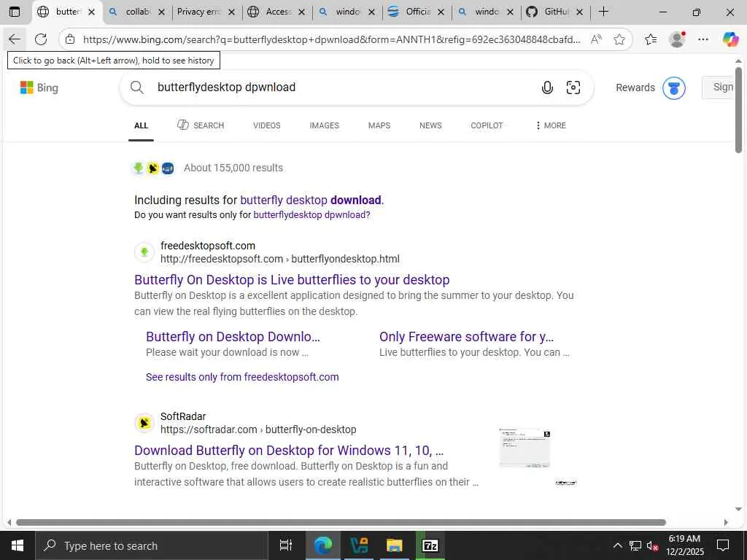Open Microsoft Edge from the taskbar

pyautogui.click(x=323, y=545)
